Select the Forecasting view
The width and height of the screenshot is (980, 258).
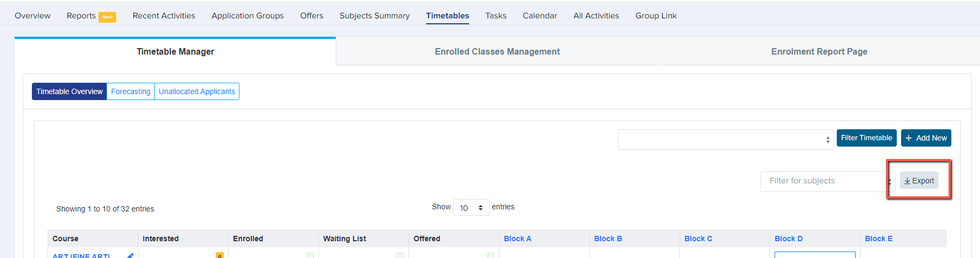coord(131,91)
